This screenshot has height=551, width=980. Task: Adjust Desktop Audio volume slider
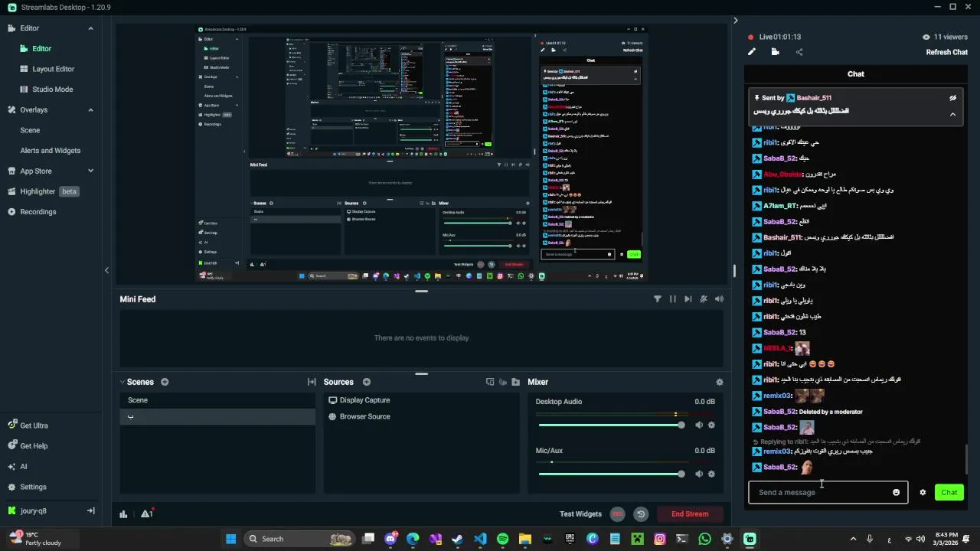click(x=611, y=425)
